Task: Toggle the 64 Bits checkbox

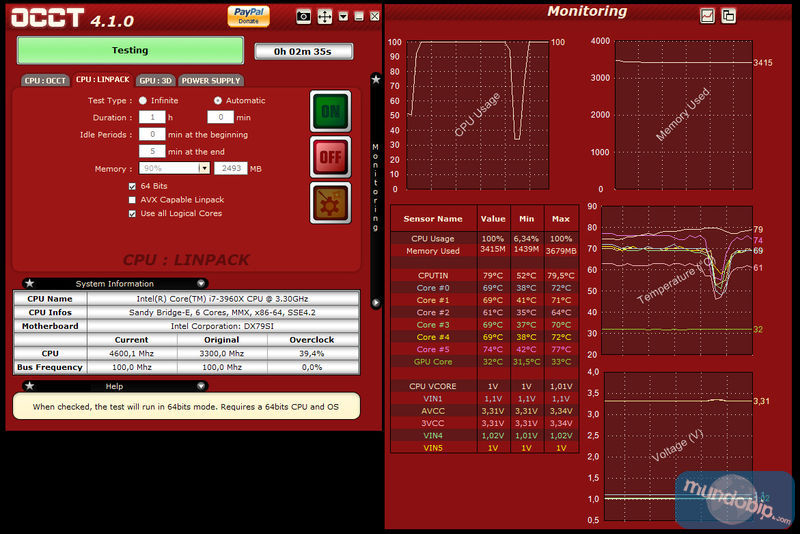Action: tap(132, 186)
